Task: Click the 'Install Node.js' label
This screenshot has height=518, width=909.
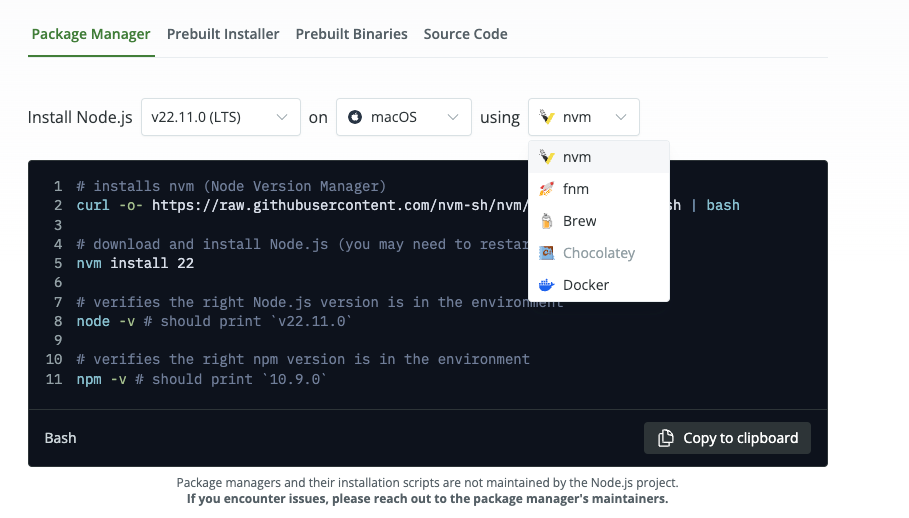Action: 80,117
